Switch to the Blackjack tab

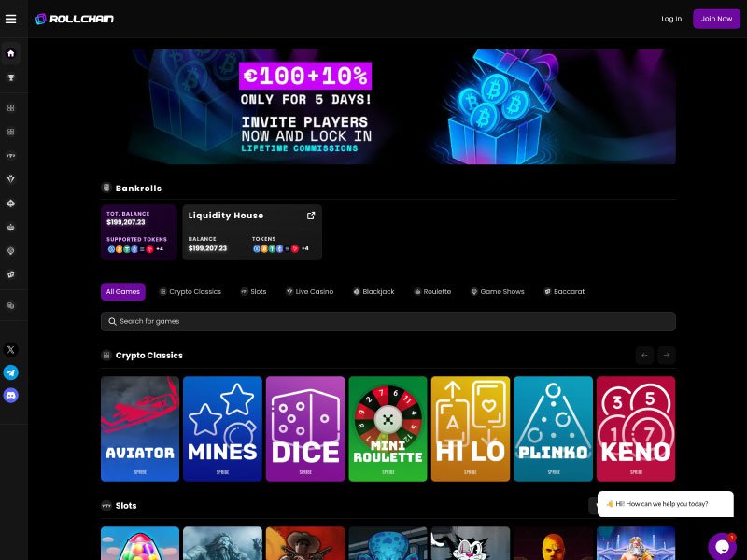(x=374, y=292)
